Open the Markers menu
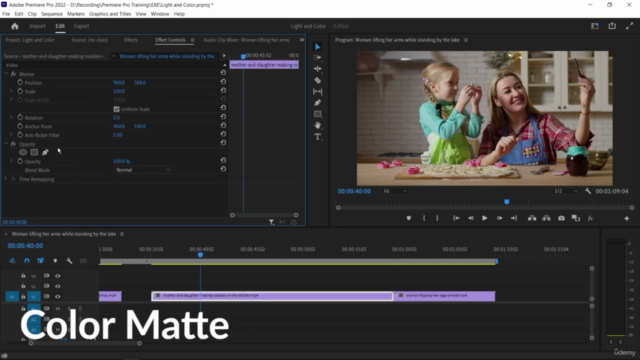 click(x=76, y=14)
